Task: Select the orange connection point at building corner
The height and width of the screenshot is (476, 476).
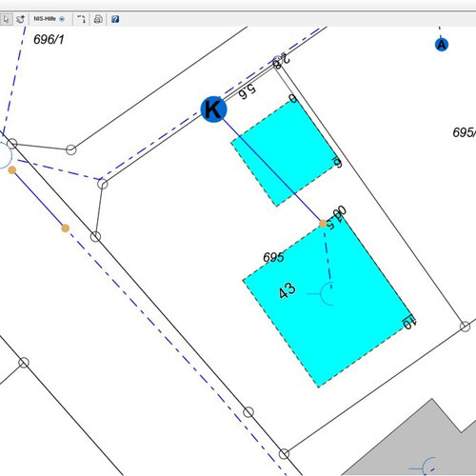Action: tap(323, 224)
